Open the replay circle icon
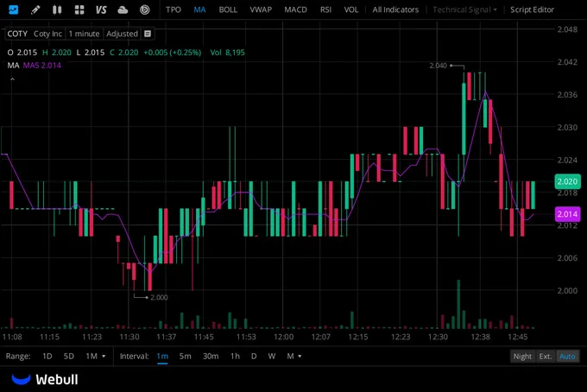Image resolution: width=587 pixels, height=392 pixels. [144, 9]
